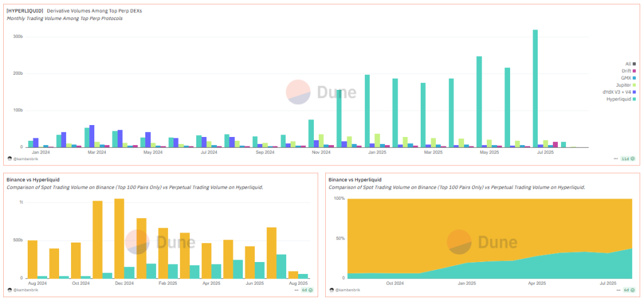644x301 pixels.
Task: Click the 6d badge on Binance bar chart
Action: pyautogui.click(x=308, y=290)
